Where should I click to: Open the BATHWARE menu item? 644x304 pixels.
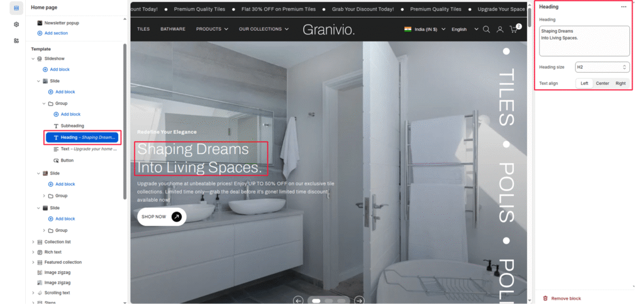pos(173,30)
